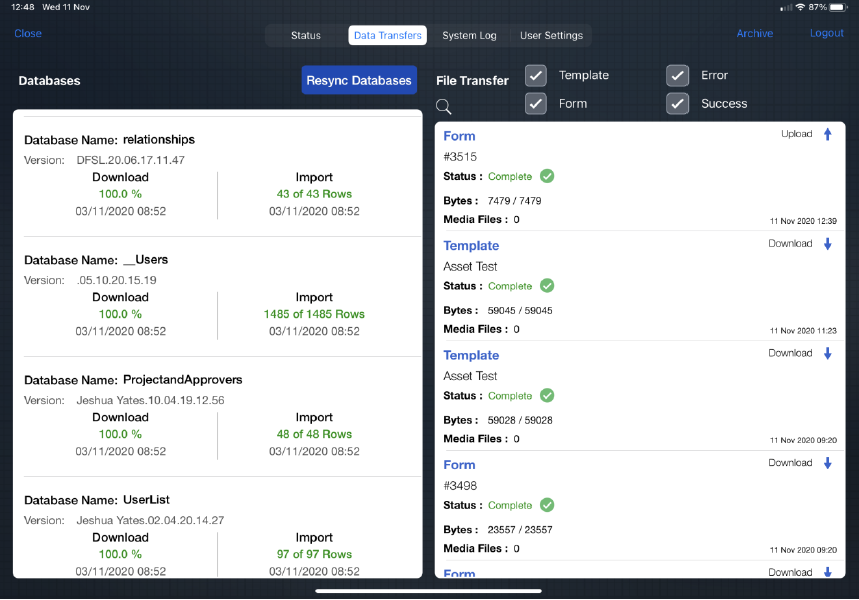The image size is (859, 600).
Task: Click the Close link
Action: 28,34
